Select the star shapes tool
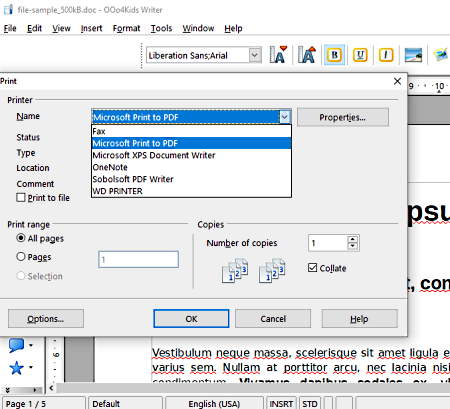Screen dimensions: 450x409 click(x=16, y=368)
